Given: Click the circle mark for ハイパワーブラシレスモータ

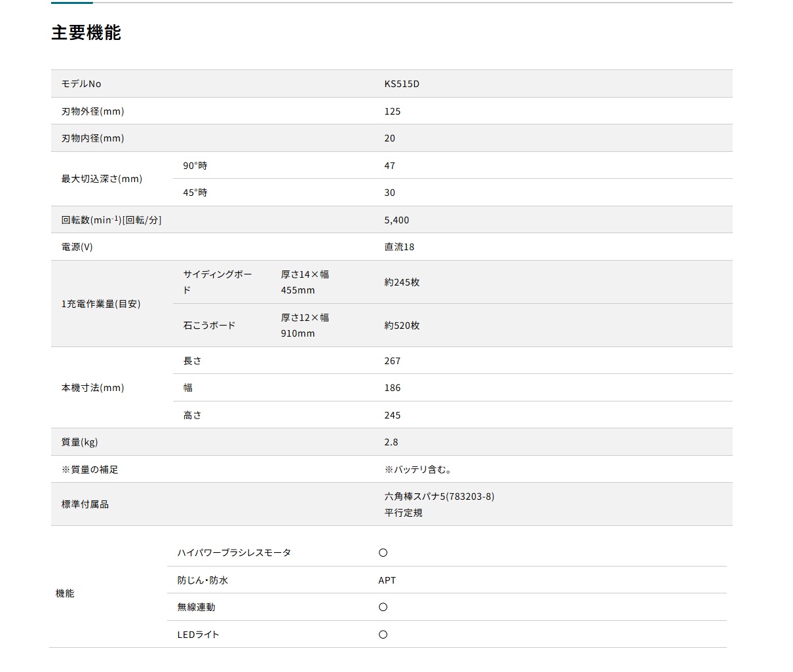Looking at the screenshot, I should [383, 553].
